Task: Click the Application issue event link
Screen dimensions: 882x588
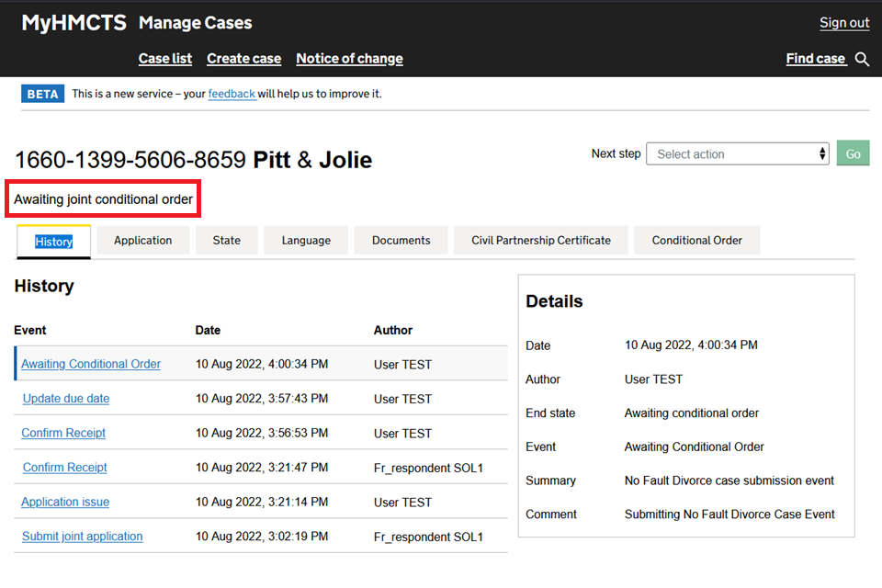Action: (x=65, y=502)
